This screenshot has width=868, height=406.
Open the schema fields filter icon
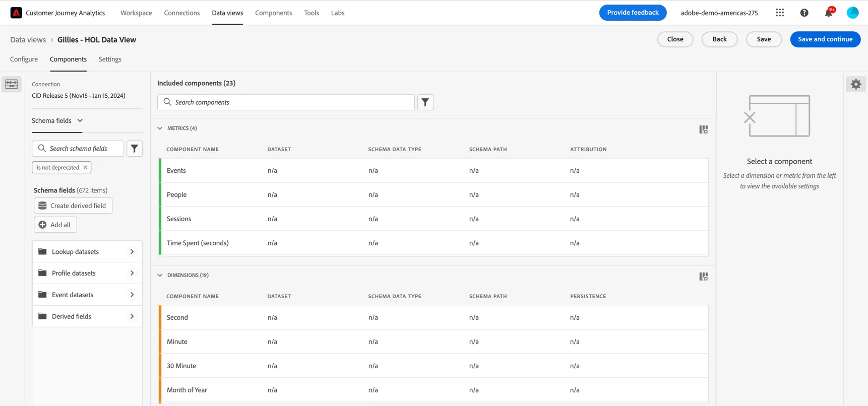135,149
